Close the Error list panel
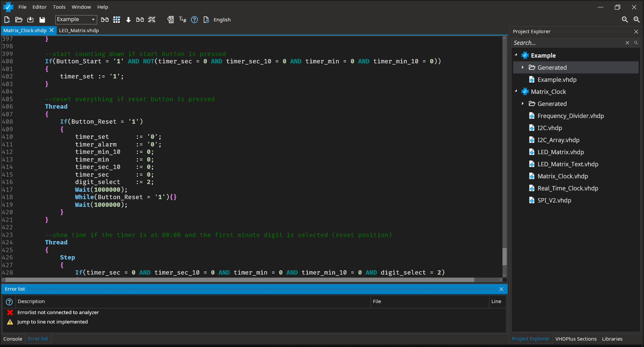This screenshot has width=644, height=347. (501, 289)
